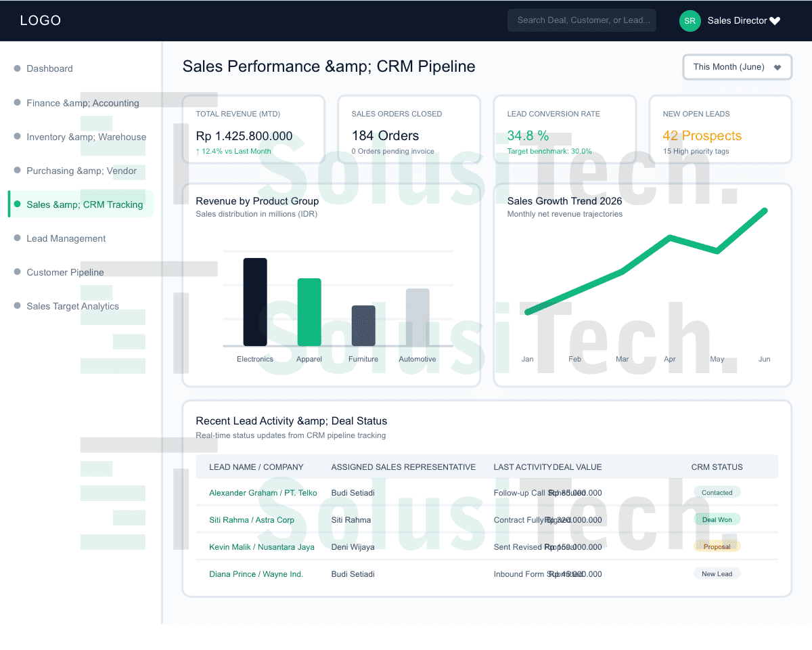Open lead Diana Prince / Wayne Ind.
The height and width of the screenshot is (650, 812).
coord(256,574)
